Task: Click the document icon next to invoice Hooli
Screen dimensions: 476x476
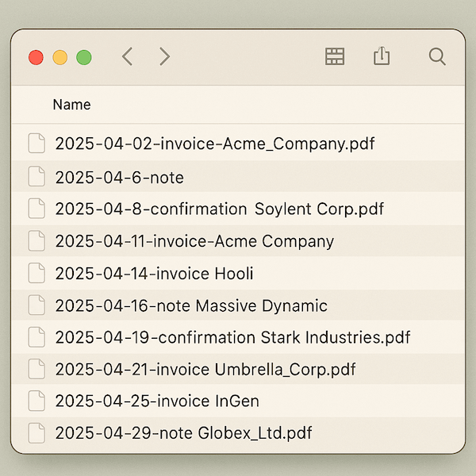Action: [36, 274]
